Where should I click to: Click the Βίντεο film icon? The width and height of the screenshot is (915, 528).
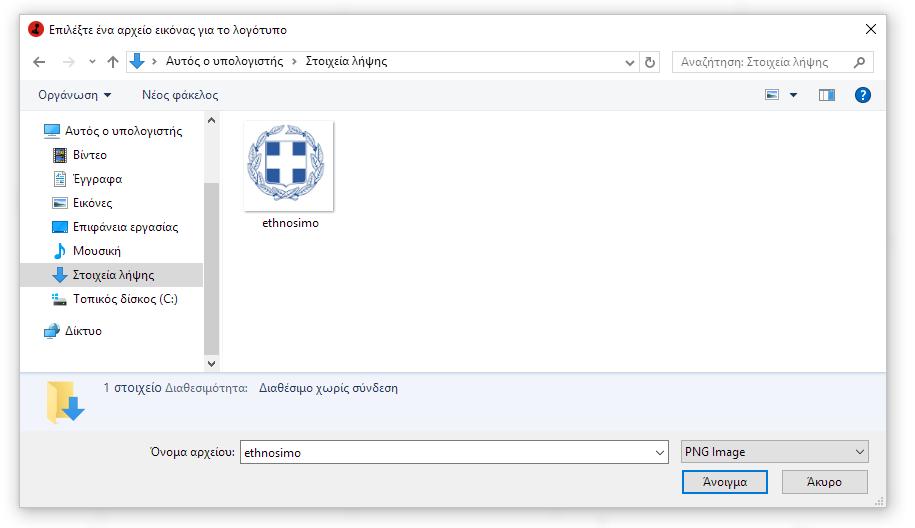60,155
